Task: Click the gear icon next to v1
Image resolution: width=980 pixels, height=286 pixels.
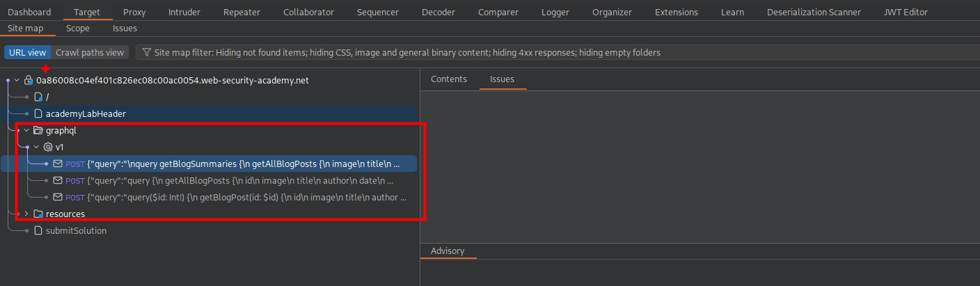Action: pyautogui.click(x=48, y=147)
